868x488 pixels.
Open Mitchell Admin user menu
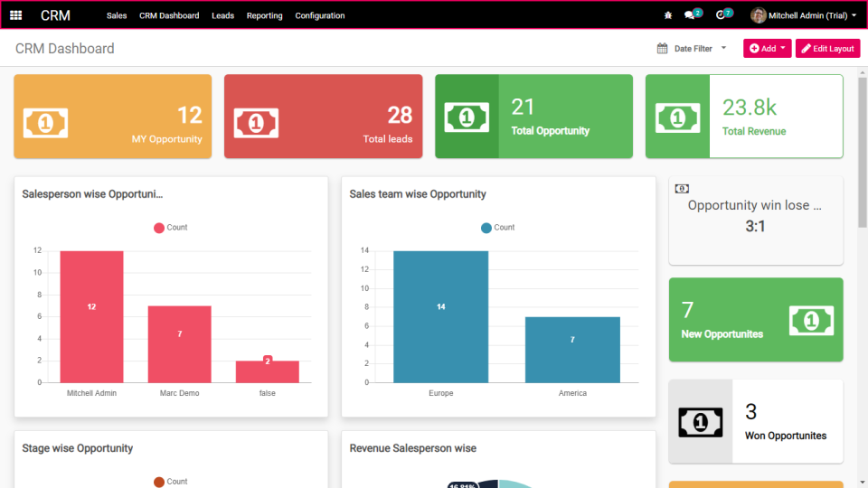point(804,15)
